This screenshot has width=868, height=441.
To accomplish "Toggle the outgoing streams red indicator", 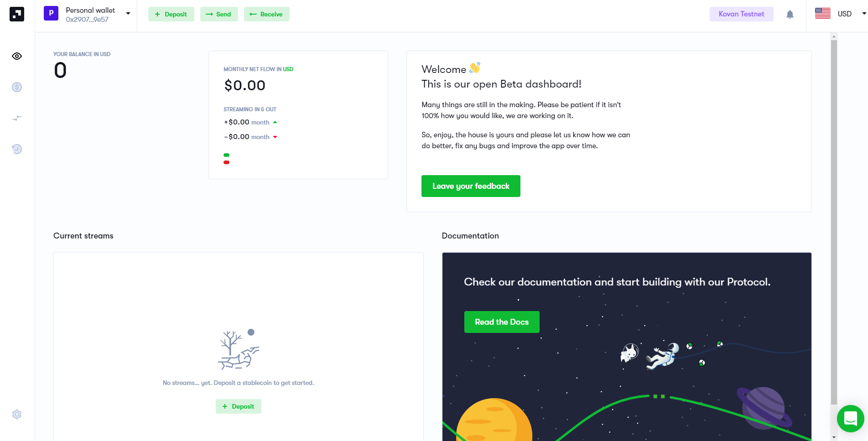I will coord(227,162).
